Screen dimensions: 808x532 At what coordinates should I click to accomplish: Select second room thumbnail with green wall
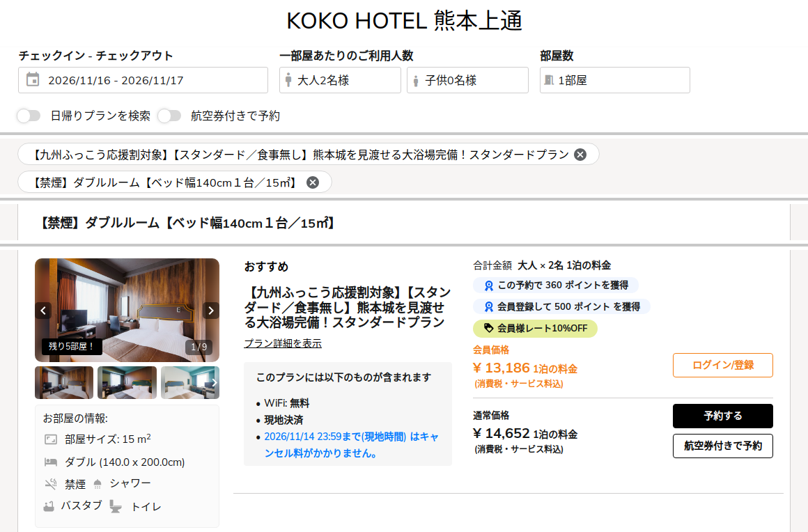(127, 383)
